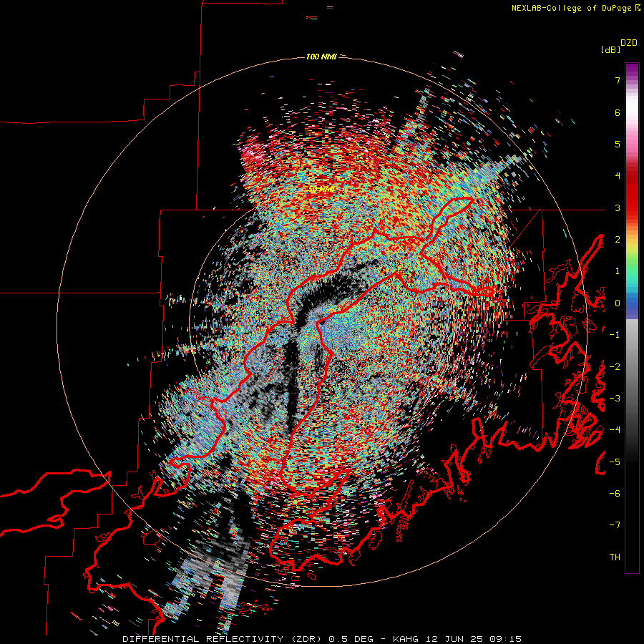The image size is (644, 644).
Task: Click the "100 NMI" range ring label
Action: tap(321, 57)
